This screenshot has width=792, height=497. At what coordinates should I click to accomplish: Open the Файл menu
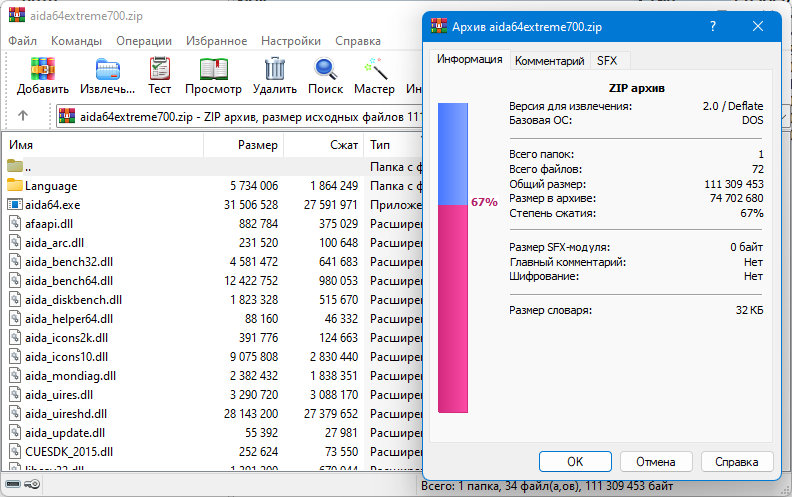[22, 41]
